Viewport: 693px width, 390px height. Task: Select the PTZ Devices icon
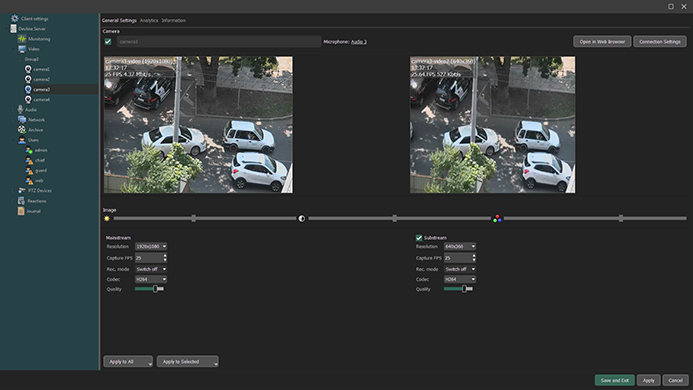coord(22,191)
